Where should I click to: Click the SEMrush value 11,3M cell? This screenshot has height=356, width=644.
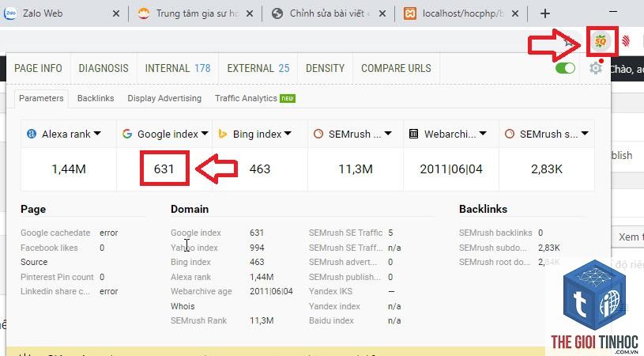[356, 169]
